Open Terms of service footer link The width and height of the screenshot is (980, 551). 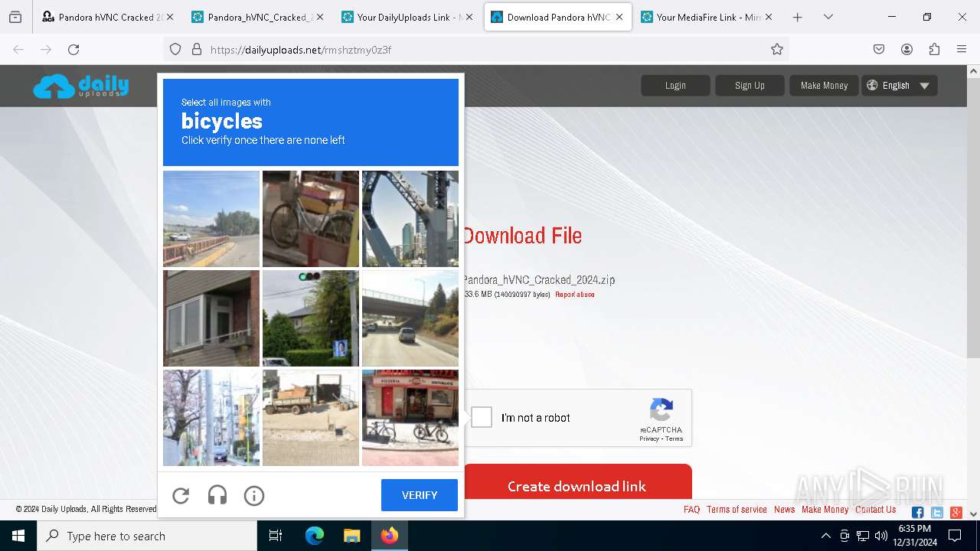tap(737, 510)
